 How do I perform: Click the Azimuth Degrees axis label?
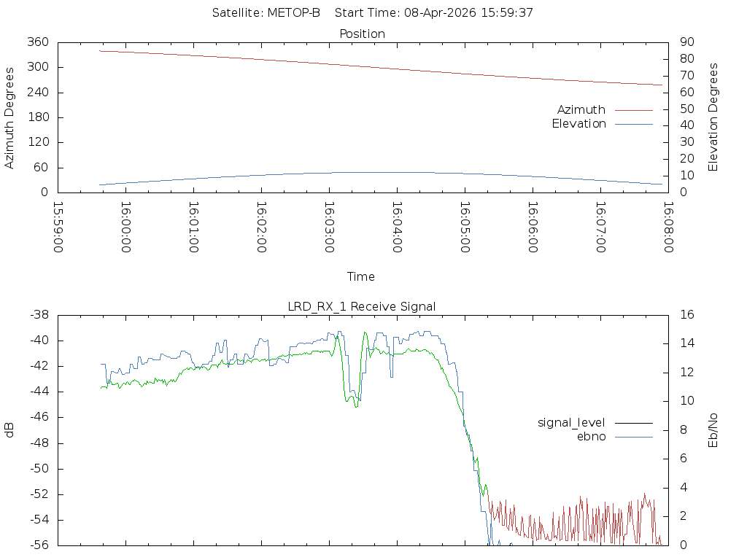tap(9, 118)
